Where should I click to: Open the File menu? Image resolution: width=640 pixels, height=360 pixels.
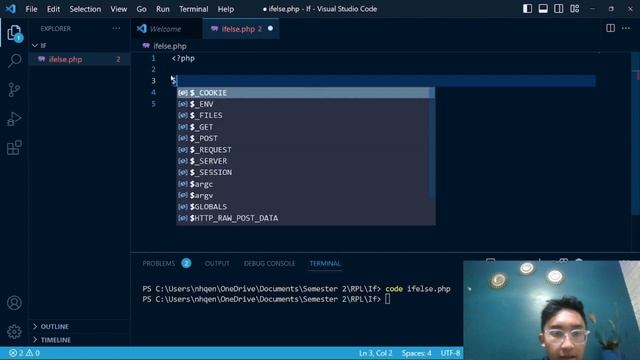[31, 9]
